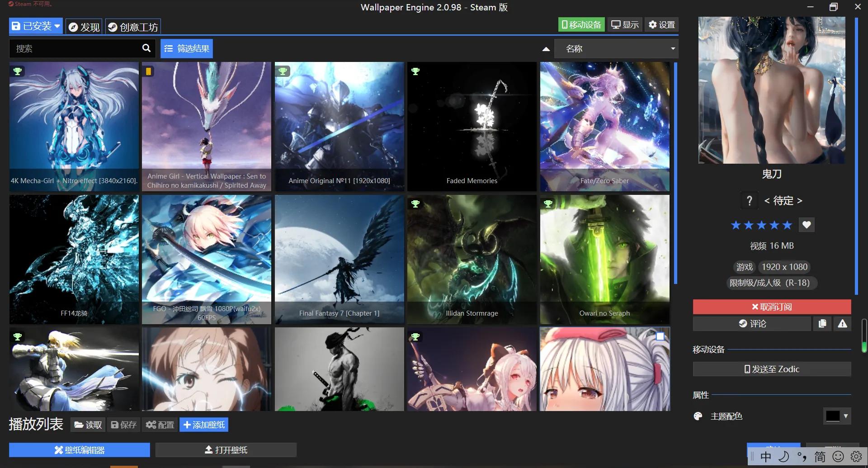Rate wallpaper one star

click(736, 225)
